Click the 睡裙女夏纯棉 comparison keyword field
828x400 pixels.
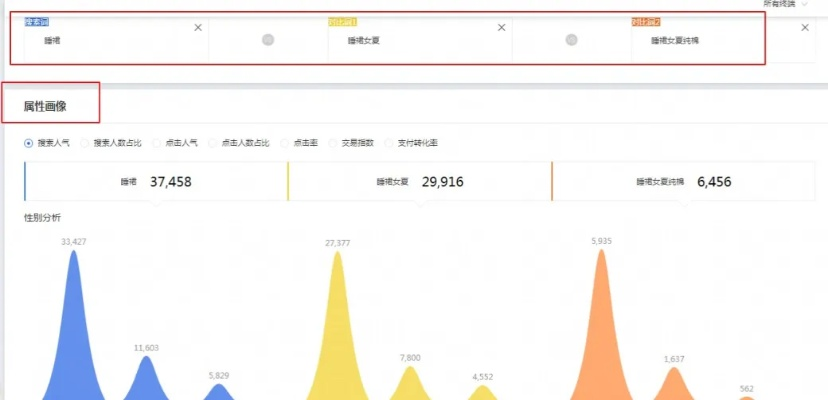click(x=700, y=41)
